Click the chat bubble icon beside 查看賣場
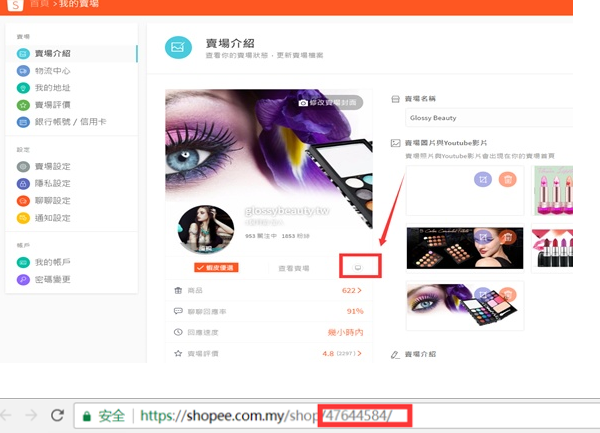The width and height of the screenshot is (600, 433). click(358, 267)
